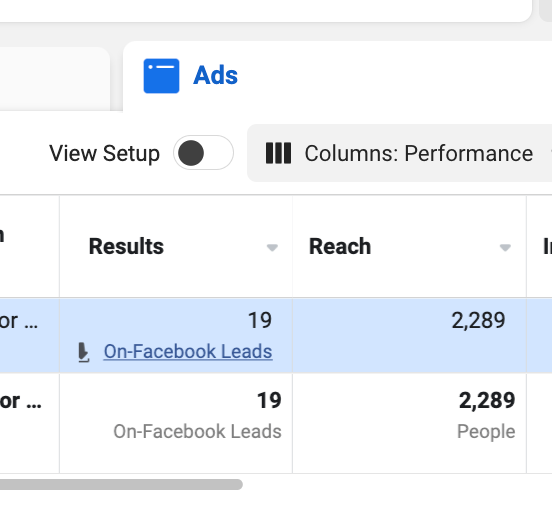Sort by the Reach column header
Viewport: 552px width, 518px height.
click(340, 246)
